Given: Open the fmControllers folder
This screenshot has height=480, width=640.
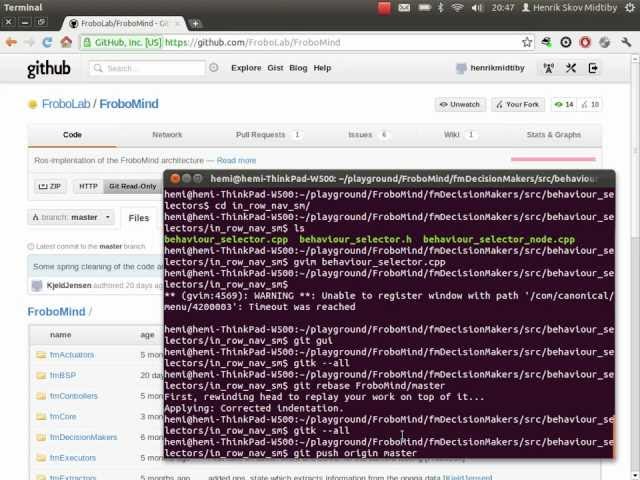Looking at the screenshot, I should coord(73,396).
